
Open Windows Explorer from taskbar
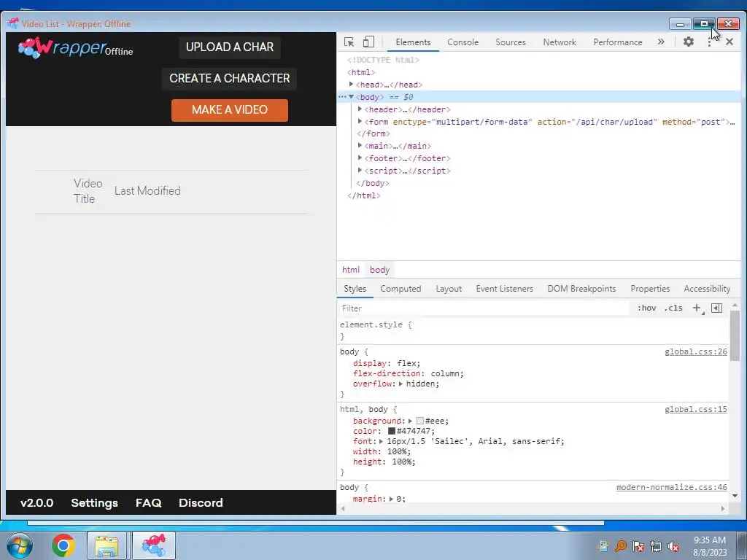pos(107,545)
